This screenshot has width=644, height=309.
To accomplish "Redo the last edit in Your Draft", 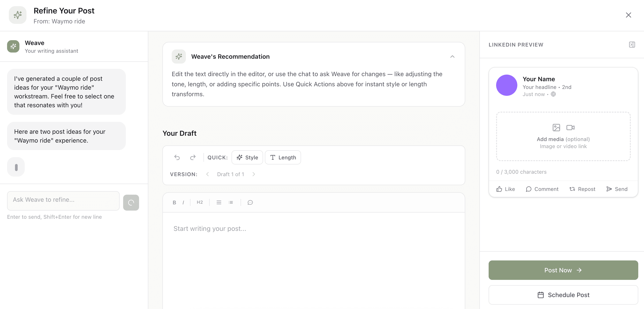I will pos(193,158).
